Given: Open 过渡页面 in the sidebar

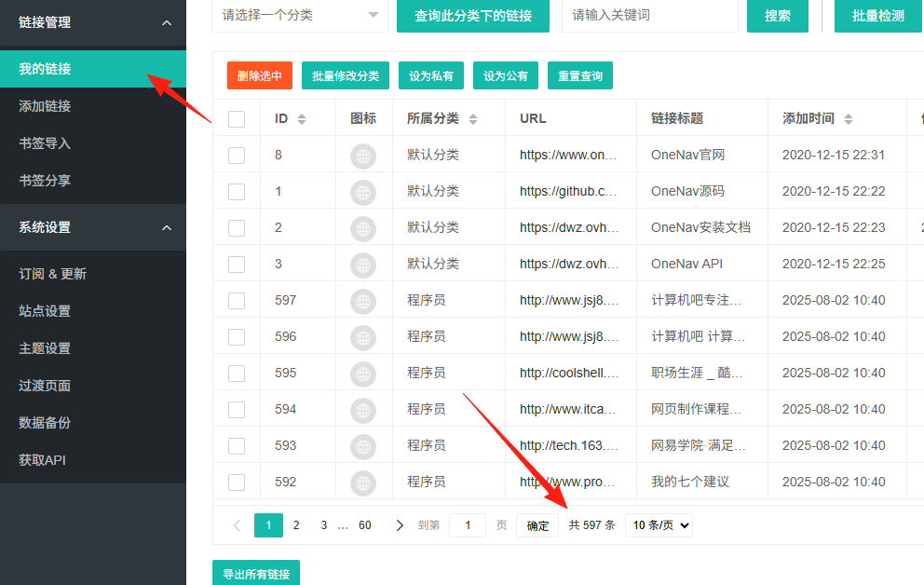Looking at the screenshot, I should [92, 386].
